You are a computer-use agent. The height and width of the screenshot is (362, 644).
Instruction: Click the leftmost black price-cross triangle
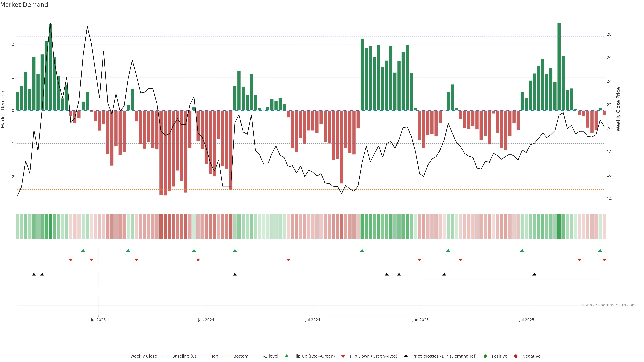(34, 274)
